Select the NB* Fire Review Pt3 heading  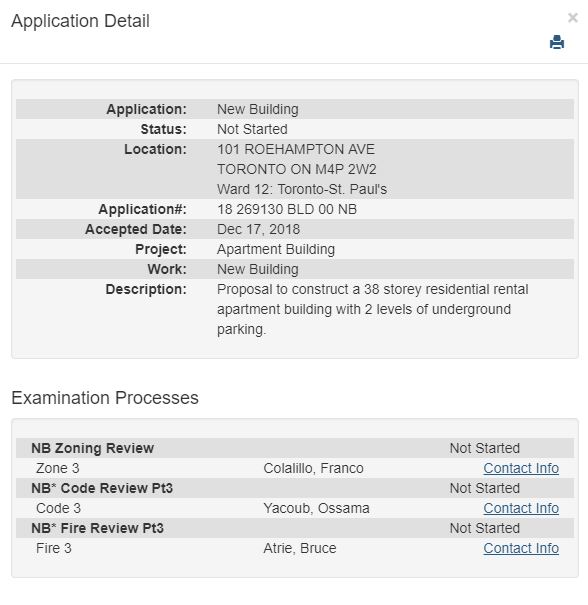(x=97, y=528)
